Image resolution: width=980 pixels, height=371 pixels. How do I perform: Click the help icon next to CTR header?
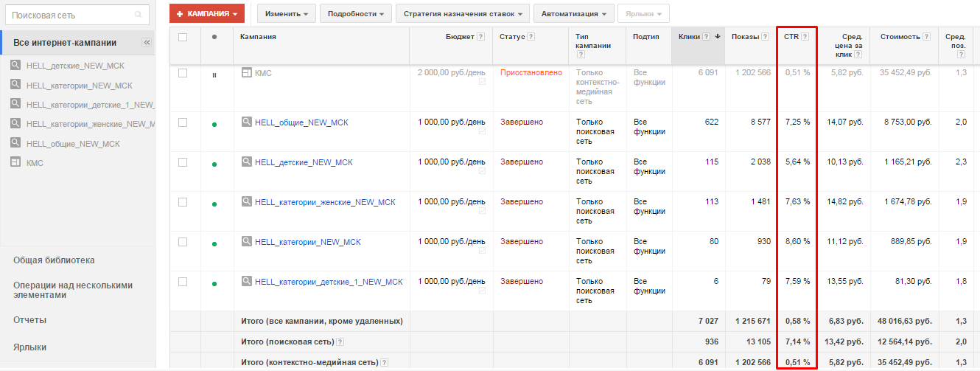[x=805, y=37]
